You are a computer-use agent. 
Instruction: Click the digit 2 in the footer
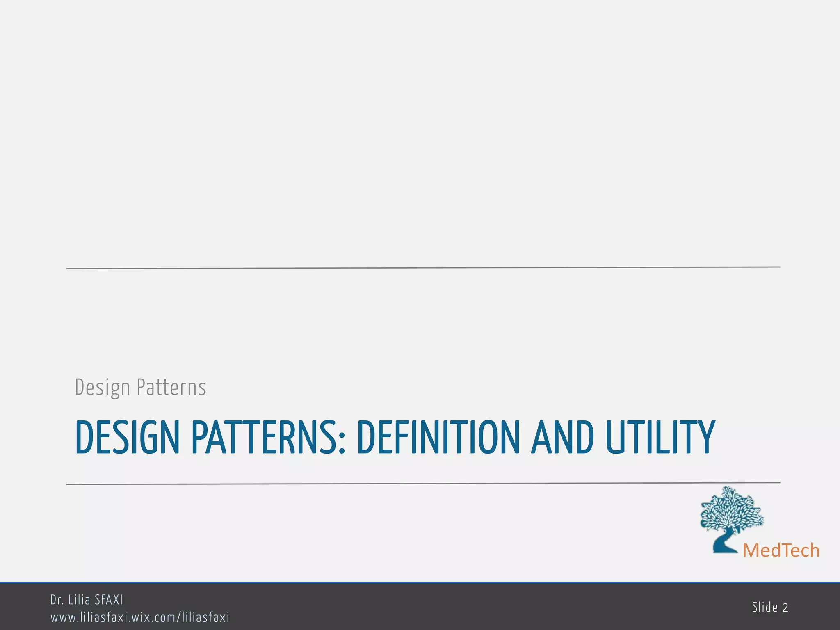pos(785,607)
